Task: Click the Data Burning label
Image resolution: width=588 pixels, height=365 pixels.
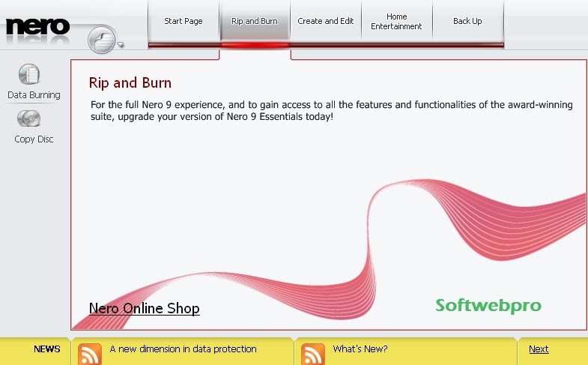Action: tap(34, 95)
